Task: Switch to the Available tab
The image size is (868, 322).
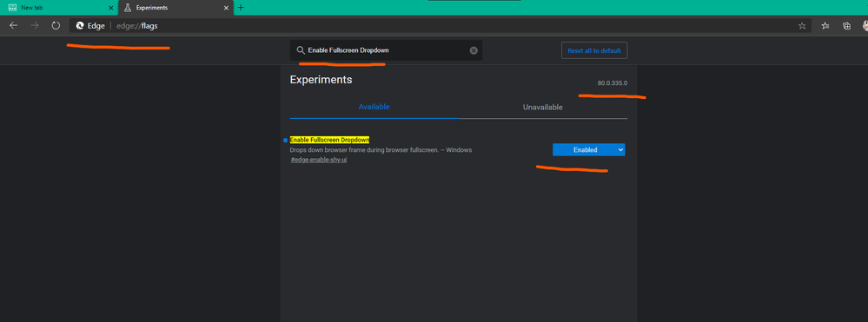Action: 374,107
